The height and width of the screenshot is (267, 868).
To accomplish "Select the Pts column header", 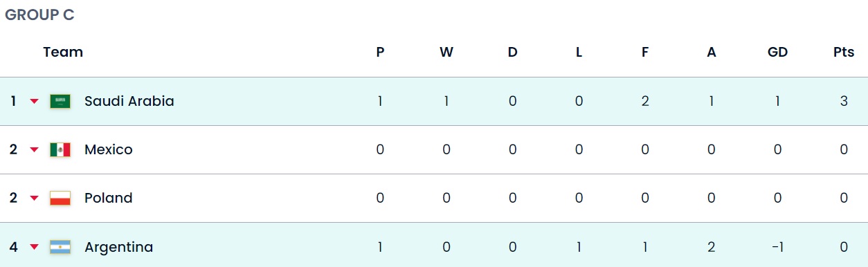I will point(844,52).
